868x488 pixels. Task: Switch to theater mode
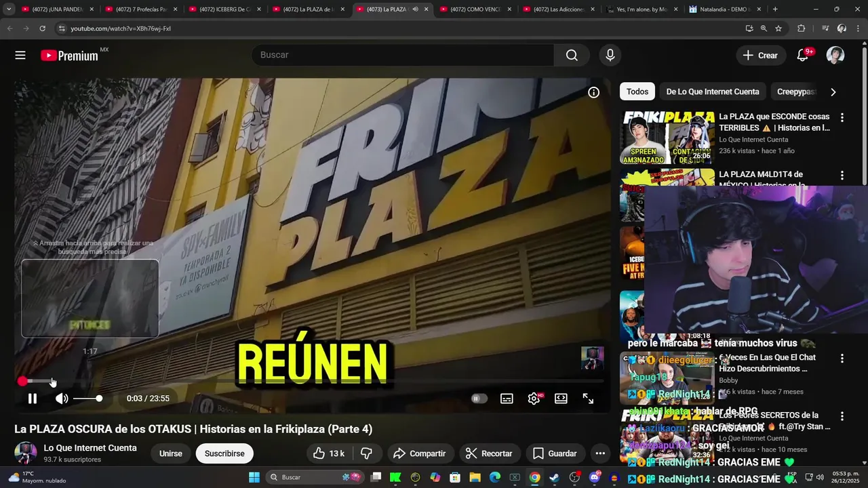click(561, 399)
